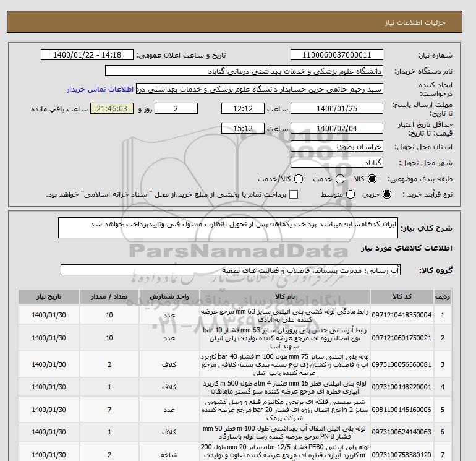Click unit cell کلاف in row 3
Screen dimensions: 476x461
click(169, 364)
